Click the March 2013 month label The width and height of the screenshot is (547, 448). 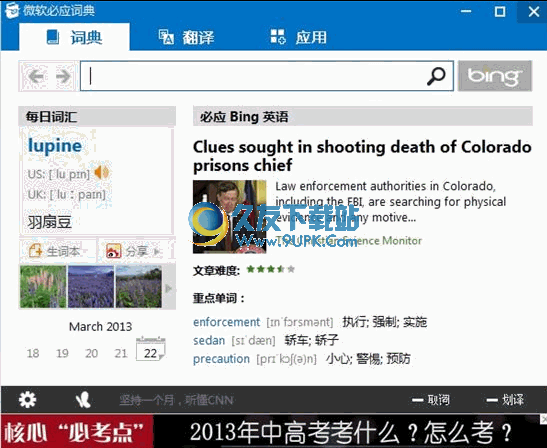point(100,327)
